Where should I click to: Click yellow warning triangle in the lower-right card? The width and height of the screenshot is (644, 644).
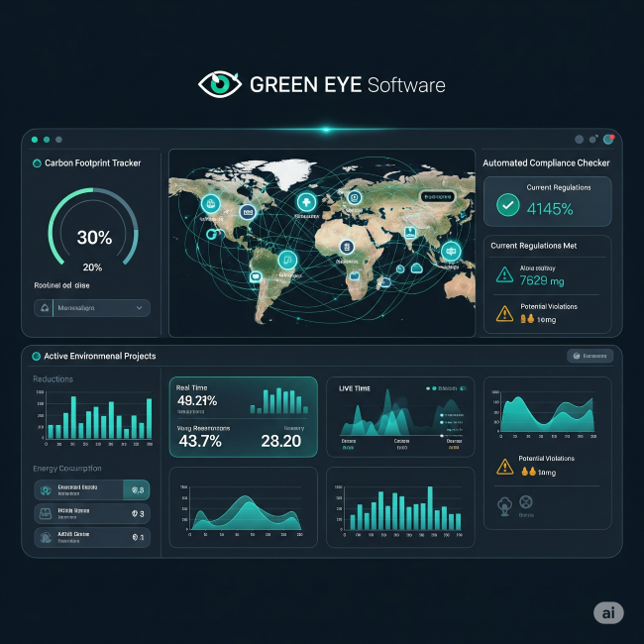[504, 467]
